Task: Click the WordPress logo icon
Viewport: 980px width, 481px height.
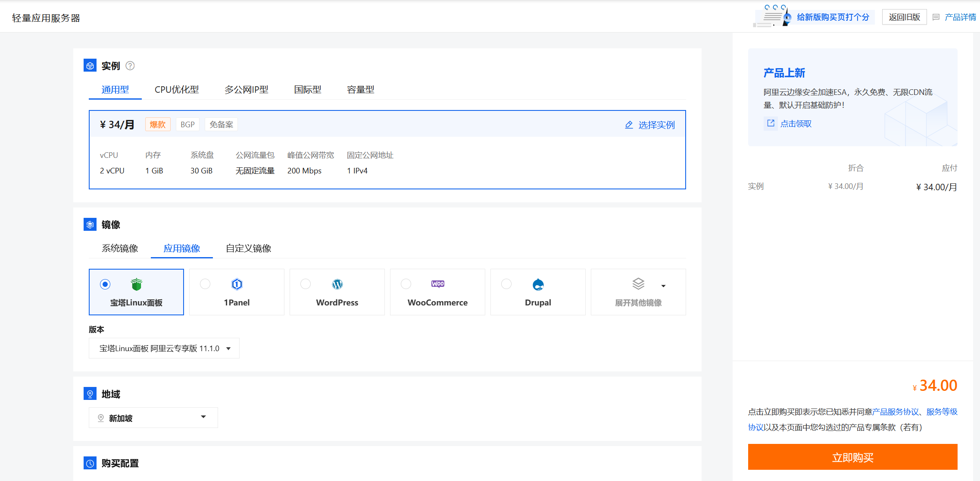Action: point(337,284)
